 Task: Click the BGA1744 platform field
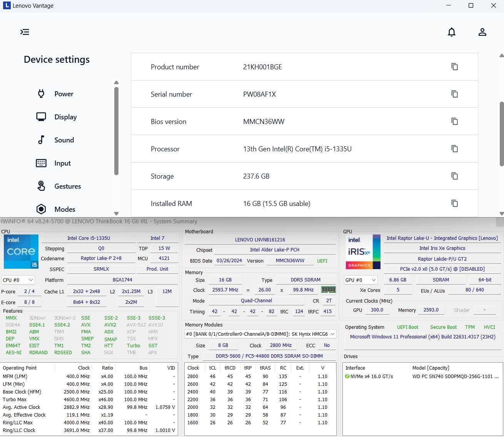click(122, 280)
